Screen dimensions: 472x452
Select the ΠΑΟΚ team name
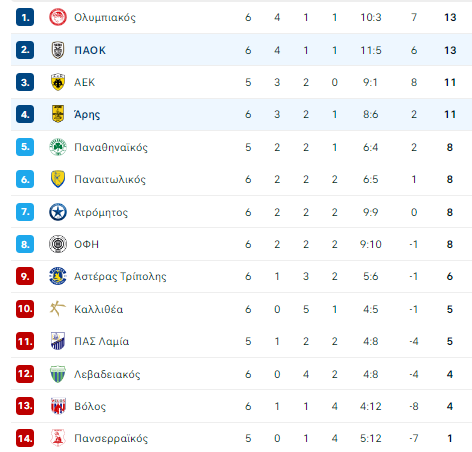click(x=90, y=50)
